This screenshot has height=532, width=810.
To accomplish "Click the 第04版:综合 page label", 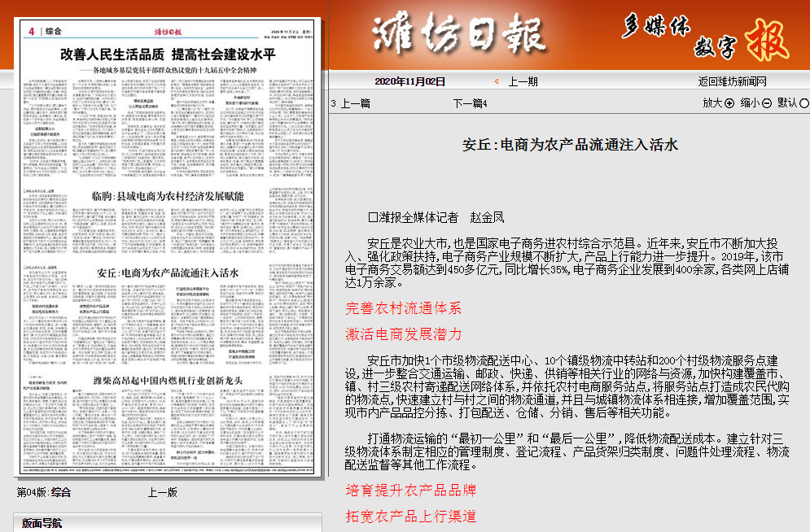I will point(43,492).
